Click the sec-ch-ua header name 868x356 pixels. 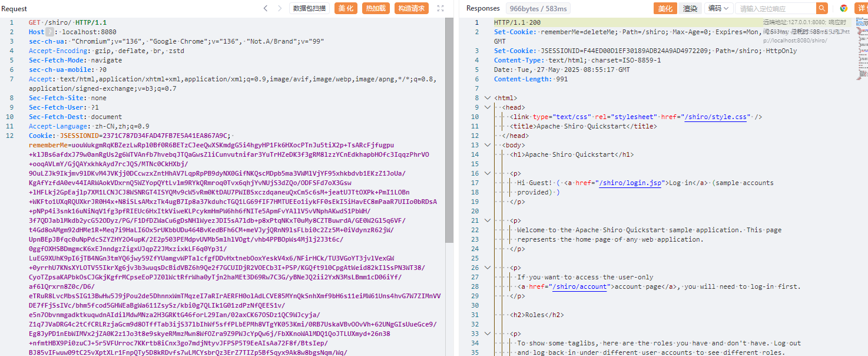tap(47, 41)
